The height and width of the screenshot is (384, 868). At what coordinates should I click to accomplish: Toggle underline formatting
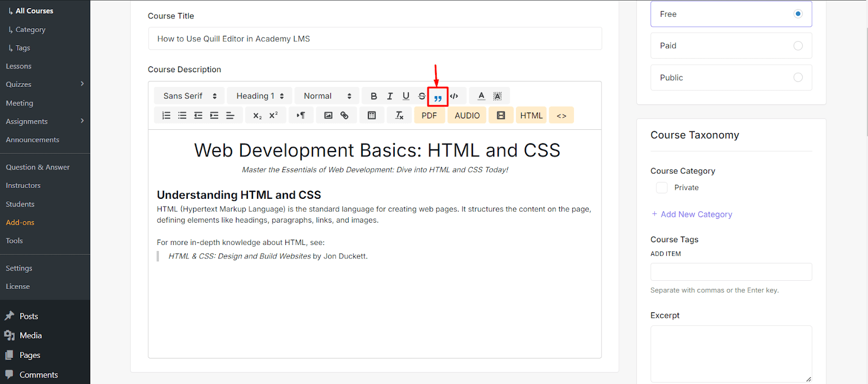pyautogui.click(x=406, y=96)
